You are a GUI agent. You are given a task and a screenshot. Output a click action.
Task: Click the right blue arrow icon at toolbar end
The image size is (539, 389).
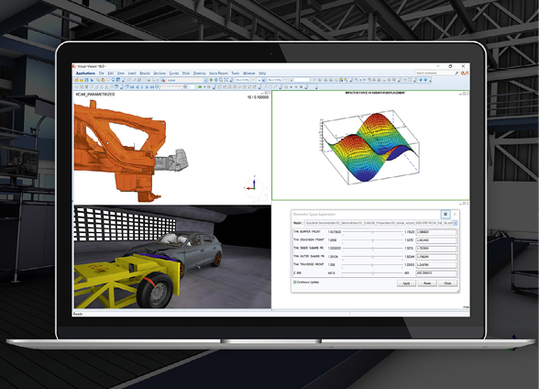426,80
